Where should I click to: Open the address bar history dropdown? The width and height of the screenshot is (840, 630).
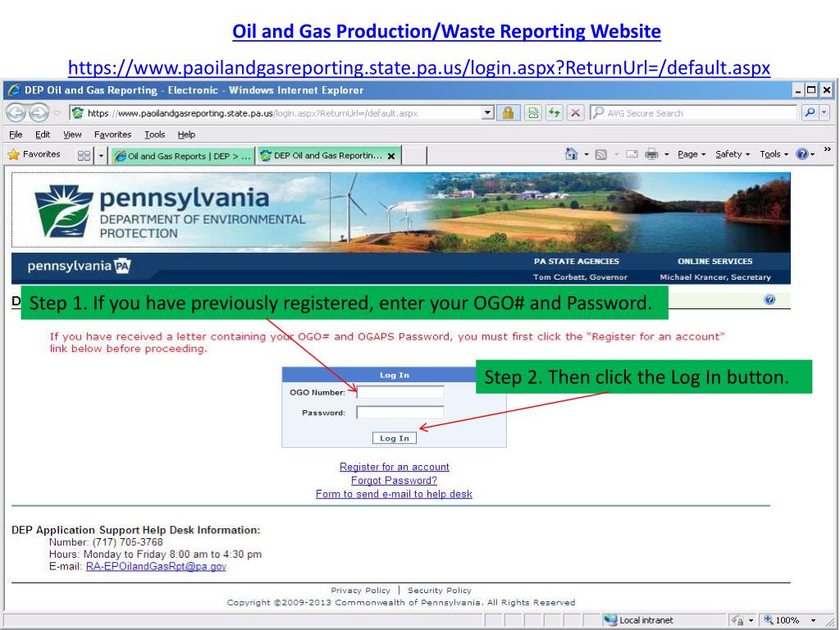click(x=488, y=112)
